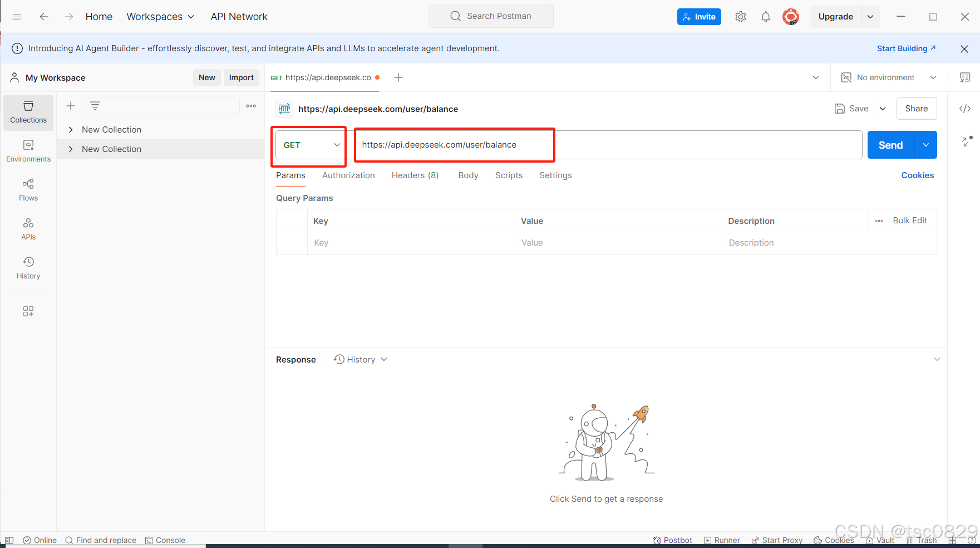Open the collections three-dot options menu
980x548 pixels.
[x=251, y=106]
